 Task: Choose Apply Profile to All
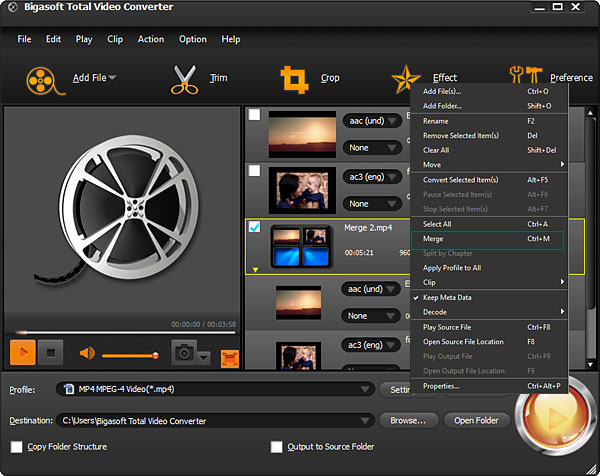[489, 268]
